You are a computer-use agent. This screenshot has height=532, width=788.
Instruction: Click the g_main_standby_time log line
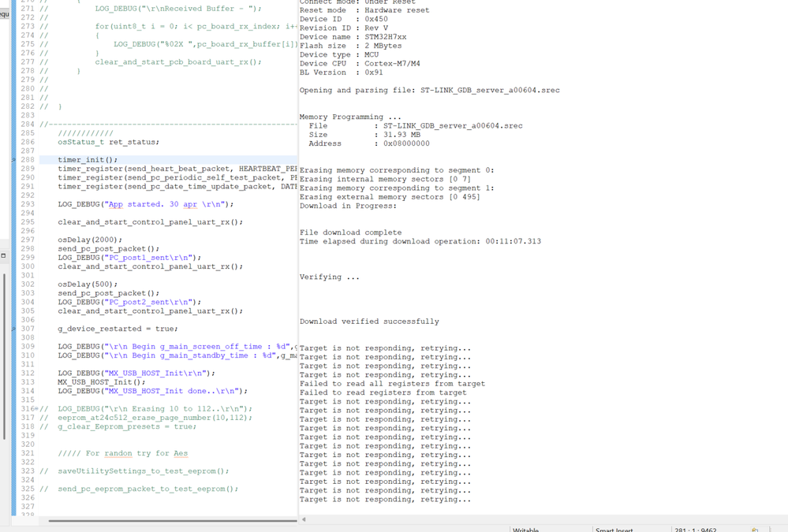177,355
